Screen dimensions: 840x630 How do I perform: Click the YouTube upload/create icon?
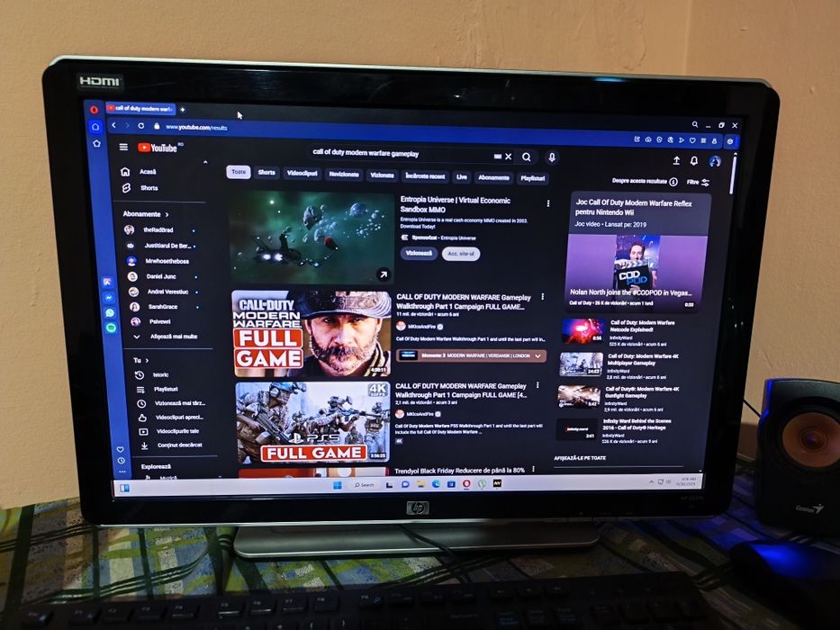(676, 160)
